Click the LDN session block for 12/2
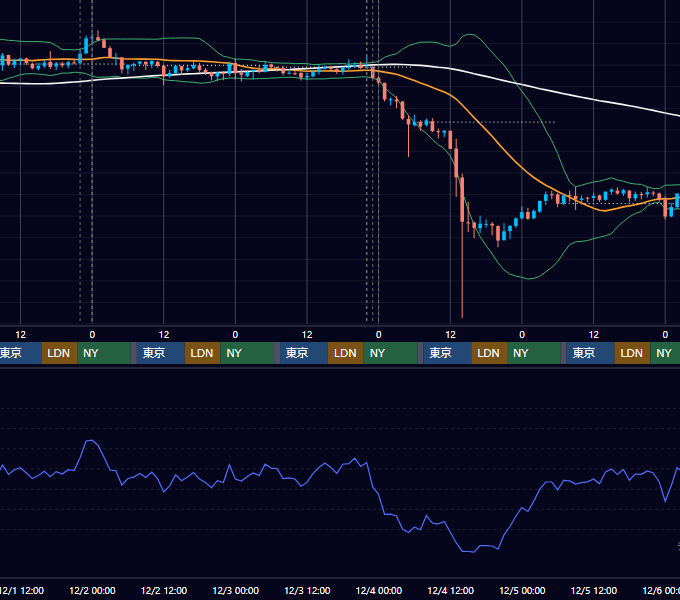 click(203, 353)
